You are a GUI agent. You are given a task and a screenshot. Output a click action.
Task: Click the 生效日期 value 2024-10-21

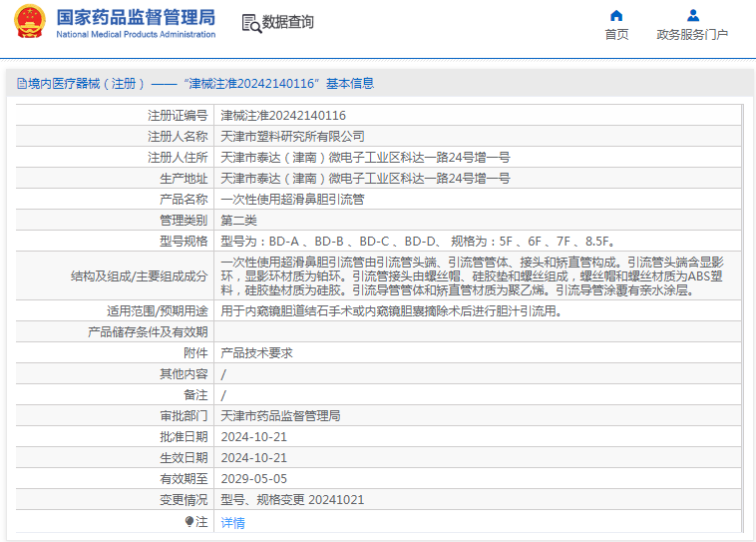coord(254,457)
